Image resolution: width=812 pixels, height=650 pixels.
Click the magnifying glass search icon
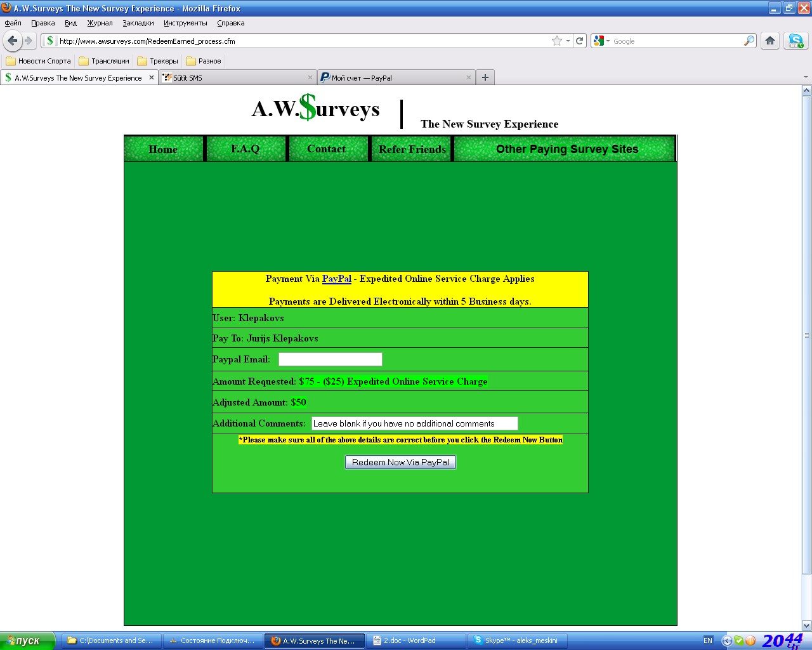point(749,41)
